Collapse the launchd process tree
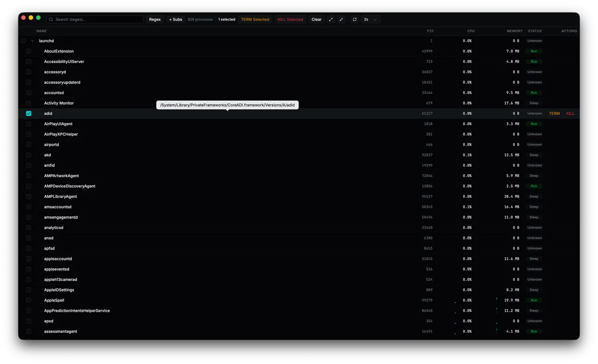This screenshot has height=364, width=598. [33, 41]
